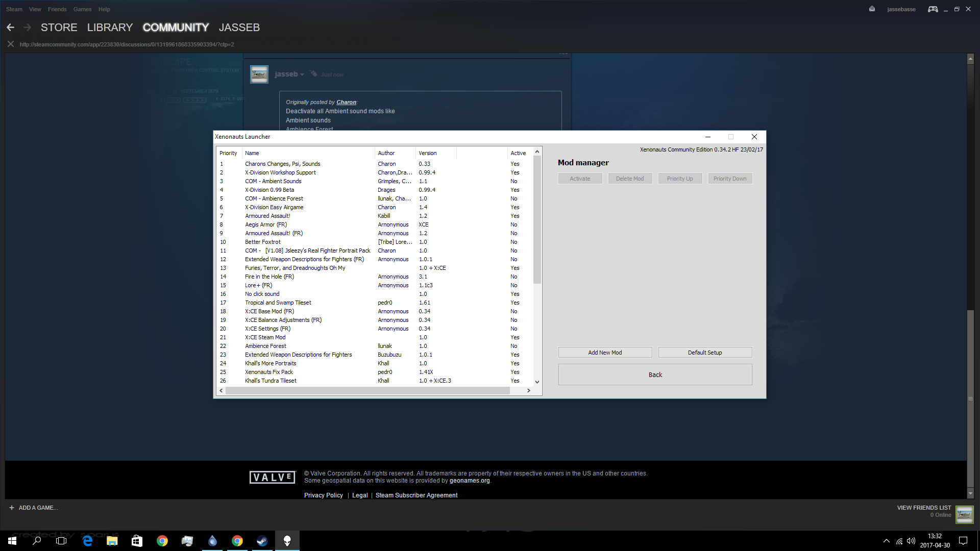Open Privacy Policy link
This screenshot has width=980, height=551.
(324, 495)
